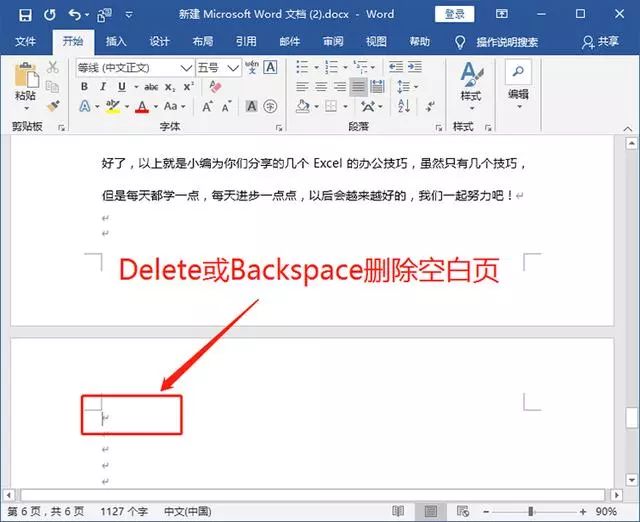Switch to the 审阅 tab
This screenshot has height=522, width=640.
333,41
